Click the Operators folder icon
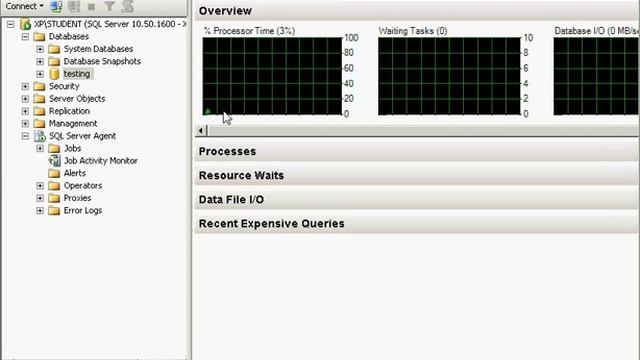Viewport: 640px width, 360px height. (x=54, y=186)
